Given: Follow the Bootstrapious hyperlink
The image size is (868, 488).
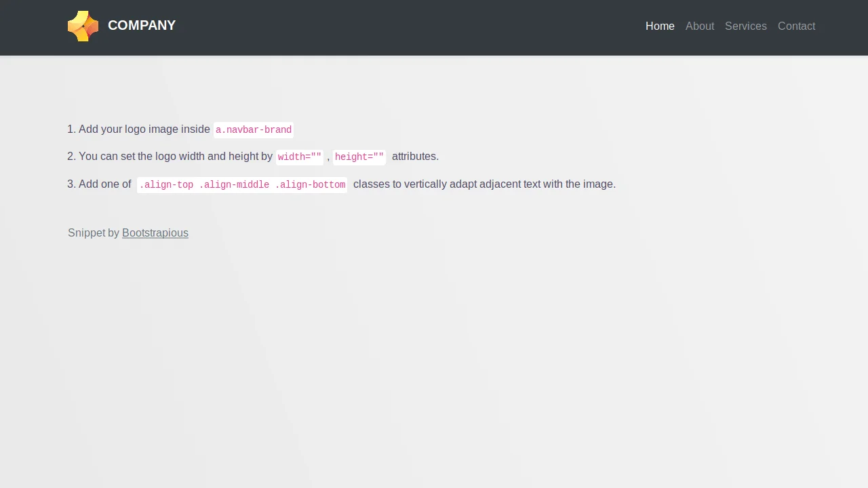Looking at the screenshot, I should pos(155,233).
